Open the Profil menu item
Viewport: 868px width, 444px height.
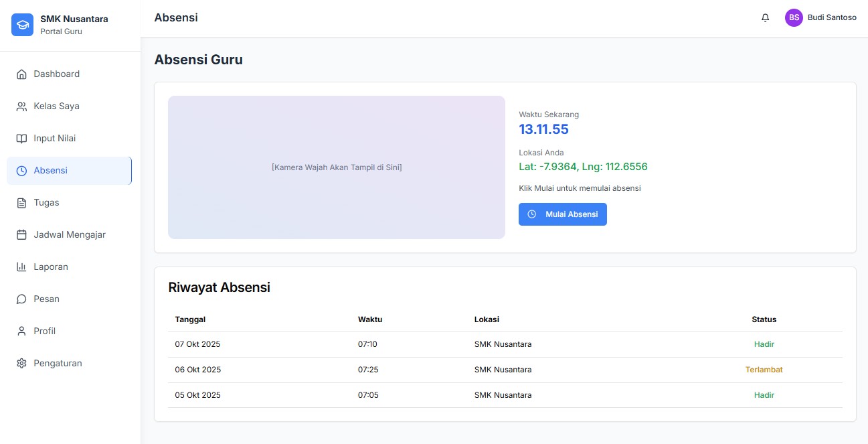coord(44,331)
